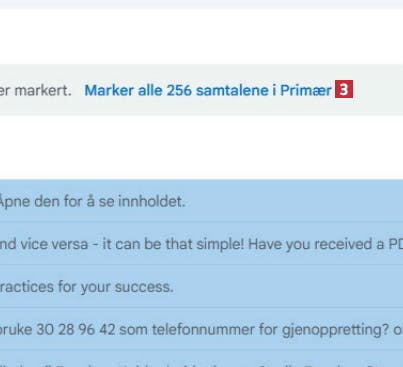Open email about telefonnummer for gjenoppretting
The image size is (403, 367).
[201, 329]
